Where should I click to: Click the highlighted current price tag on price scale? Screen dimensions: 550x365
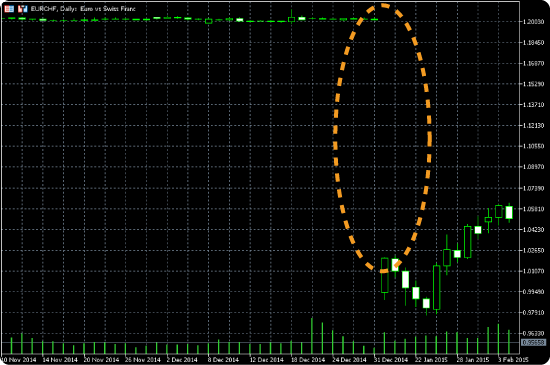[534, 342]
